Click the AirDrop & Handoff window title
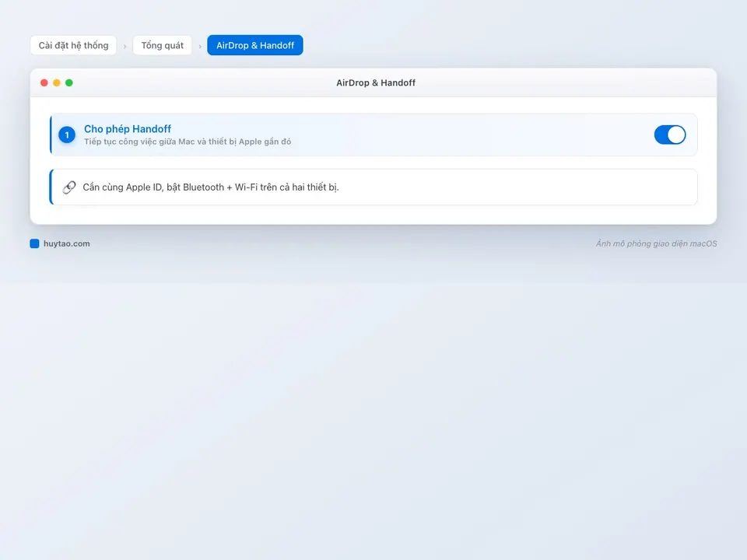 pos(375,83)
